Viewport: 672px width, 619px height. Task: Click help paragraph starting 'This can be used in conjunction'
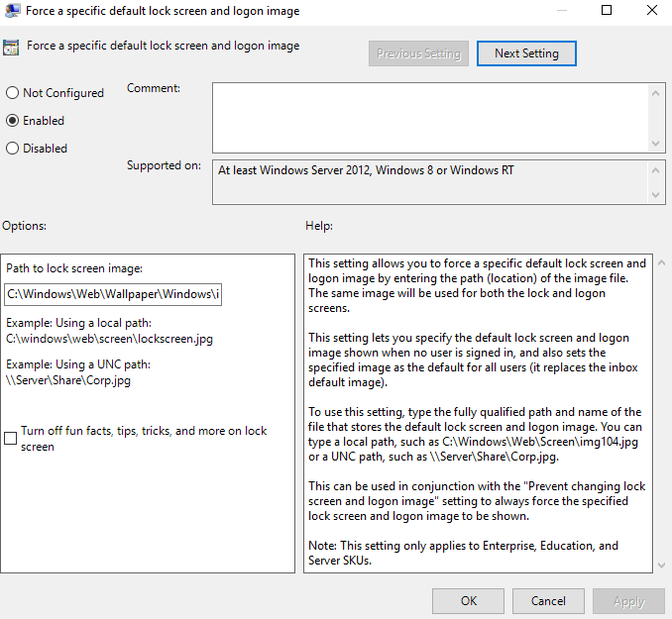[x=477, y=501]
